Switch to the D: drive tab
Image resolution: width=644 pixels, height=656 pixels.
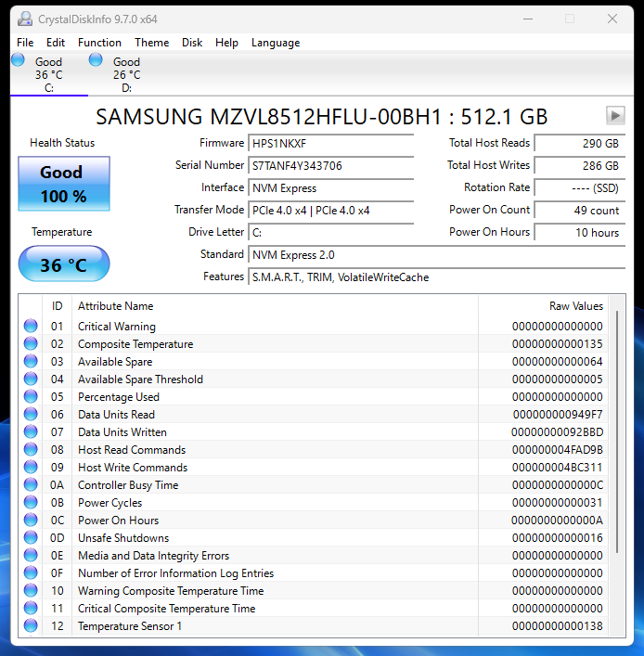click(x=126, y=74)
